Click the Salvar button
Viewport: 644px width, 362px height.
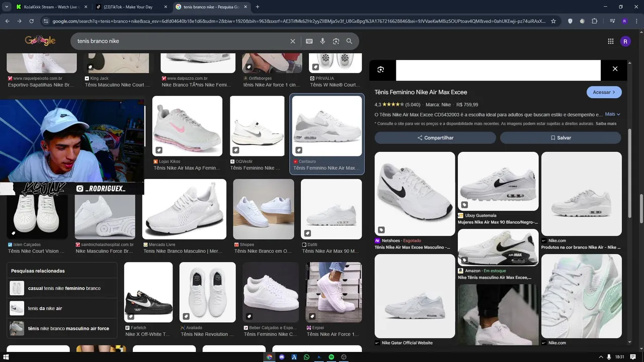click(560, 138)
